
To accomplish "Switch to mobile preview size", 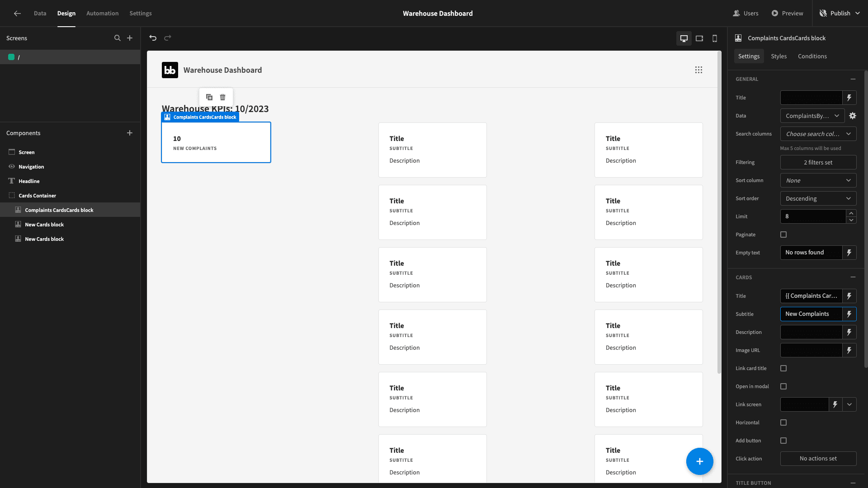I will pyautogui.click(x=715, y=38).
